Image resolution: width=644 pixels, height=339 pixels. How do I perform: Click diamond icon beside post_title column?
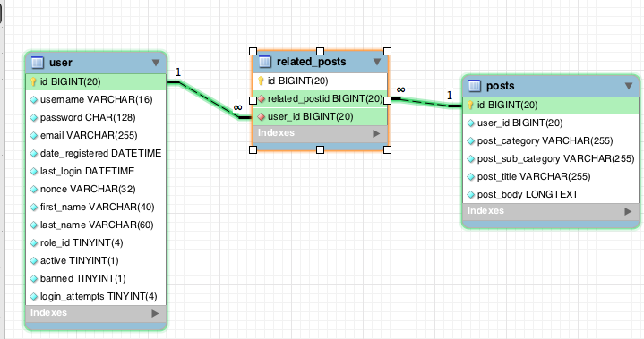(471, 177)
